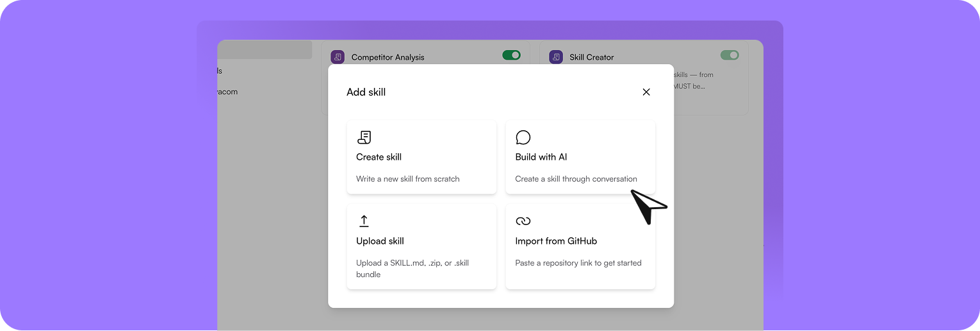Toggle the Competitor Analysis skill switch
The width and height of the screenshot is (980, 331).
(511, 55)
